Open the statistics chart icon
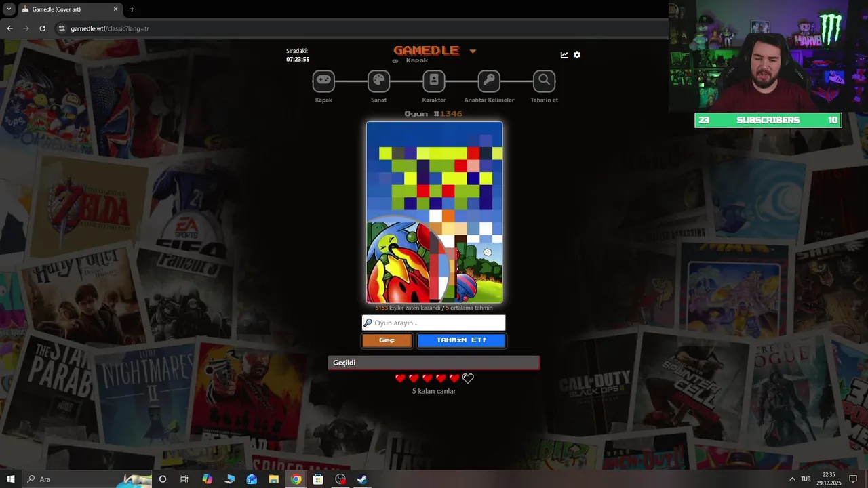The height and width of the screenshot is (488, 868). point(564,55)
